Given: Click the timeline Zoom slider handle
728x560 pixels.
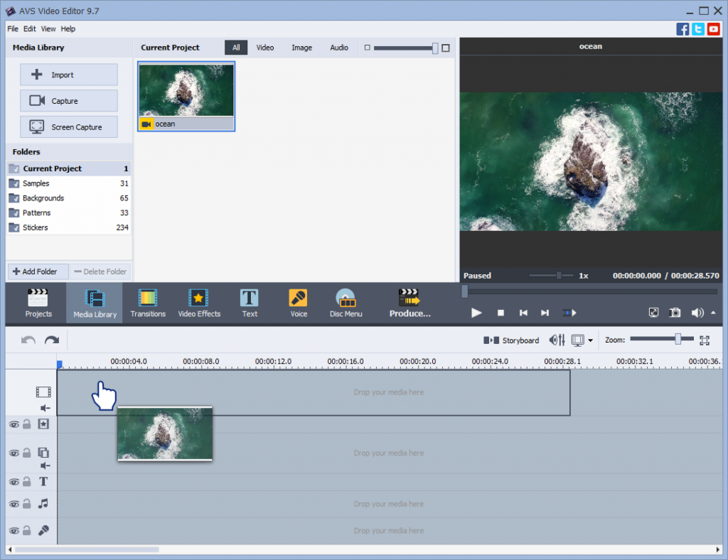Looking at the screenshot, I should click(678, 340).
